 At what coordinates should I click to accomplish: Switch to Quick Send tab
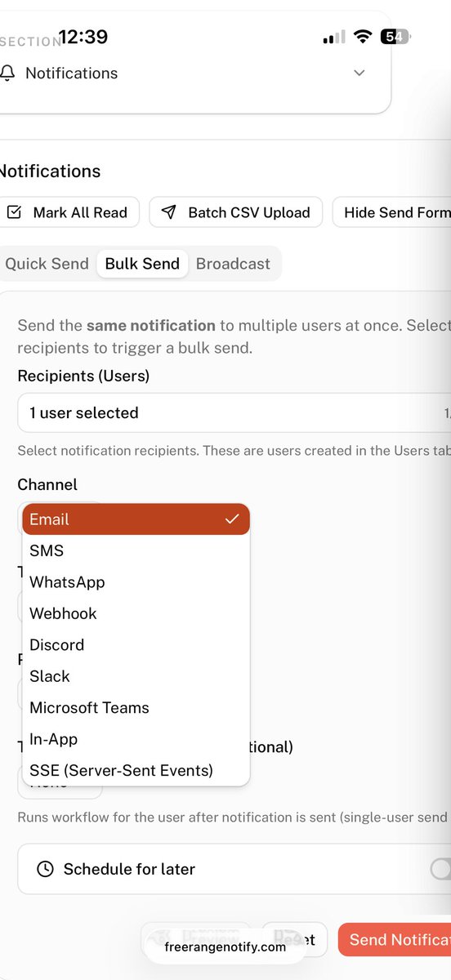click(47, 264)
